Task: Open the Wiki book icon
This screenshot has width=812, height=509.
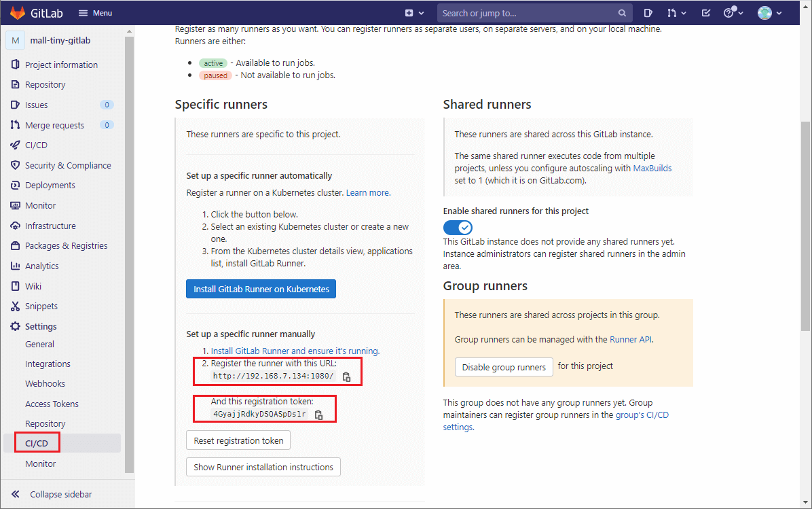Action: coord(15,286)
